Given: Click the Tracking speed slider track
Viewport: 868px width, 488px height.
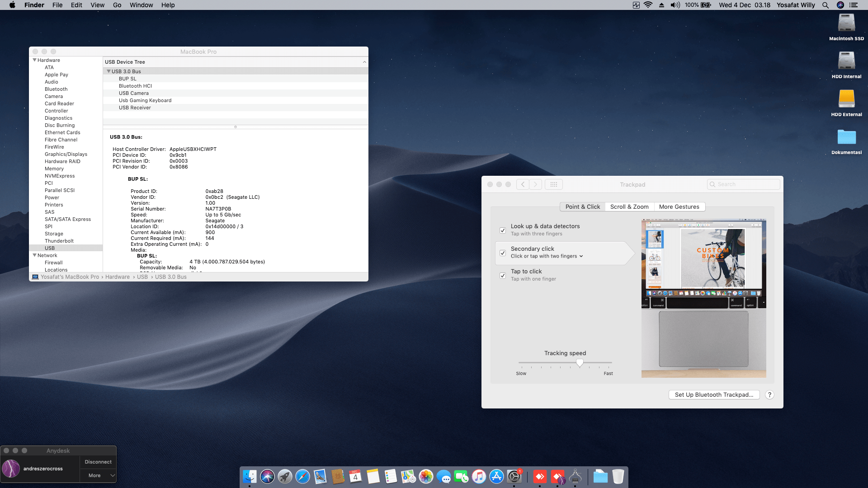Looking at the screenshot, I should coord(565,362).
